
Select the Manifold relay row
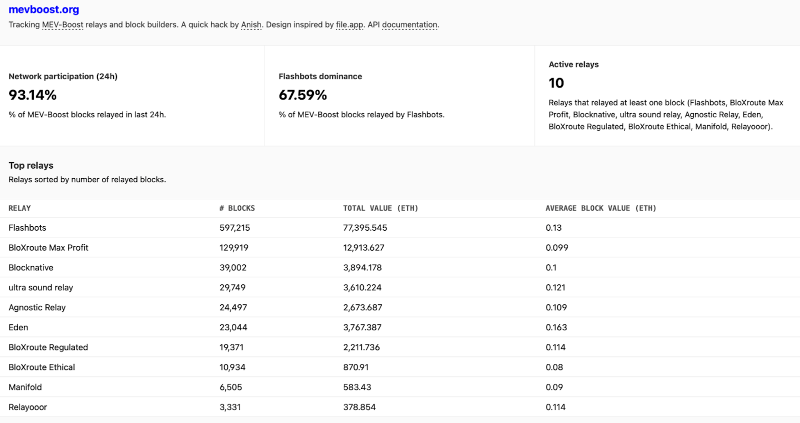(x=27, y=387)
